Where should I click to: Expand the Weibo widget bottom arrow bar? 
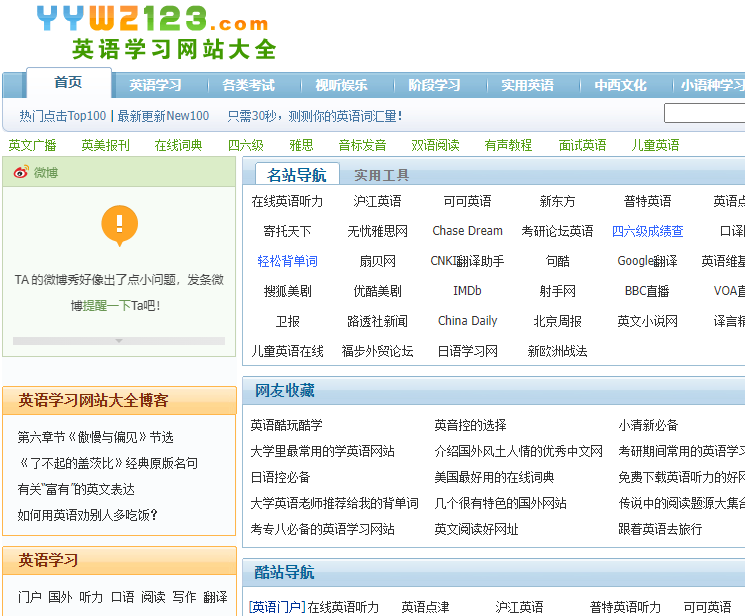click(119, 341)
